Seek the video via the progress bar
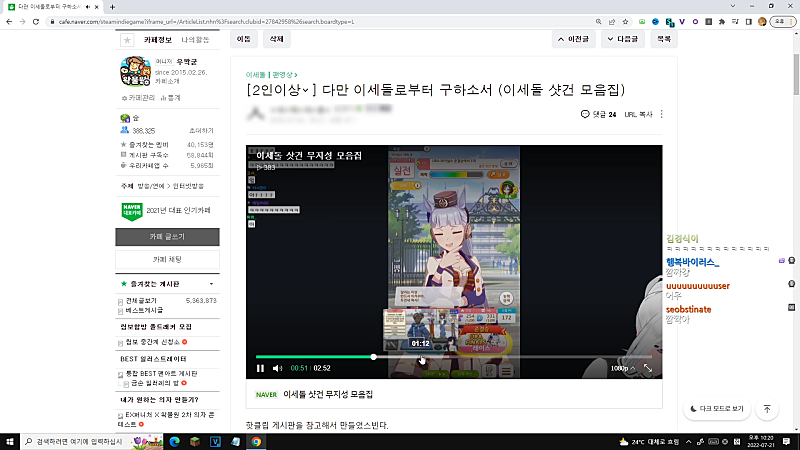Viewport: 800px width, 450px height. pos(453,357)
